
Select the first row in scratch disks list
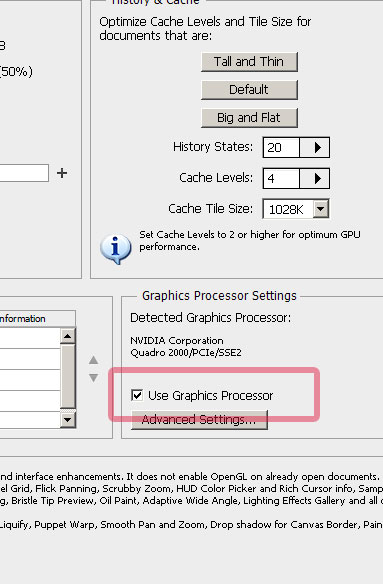30,338
